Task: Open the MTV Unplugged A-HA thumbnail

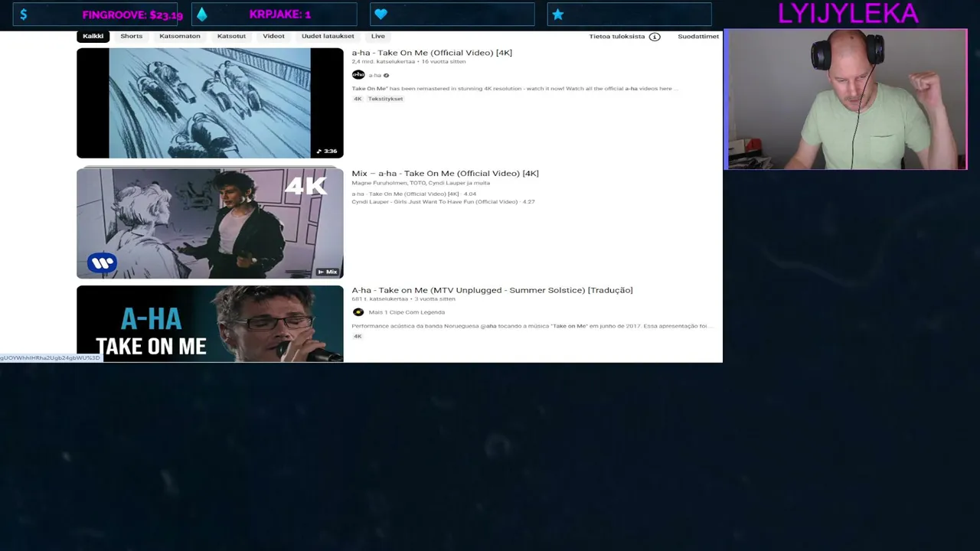Action: click(210, 324)
